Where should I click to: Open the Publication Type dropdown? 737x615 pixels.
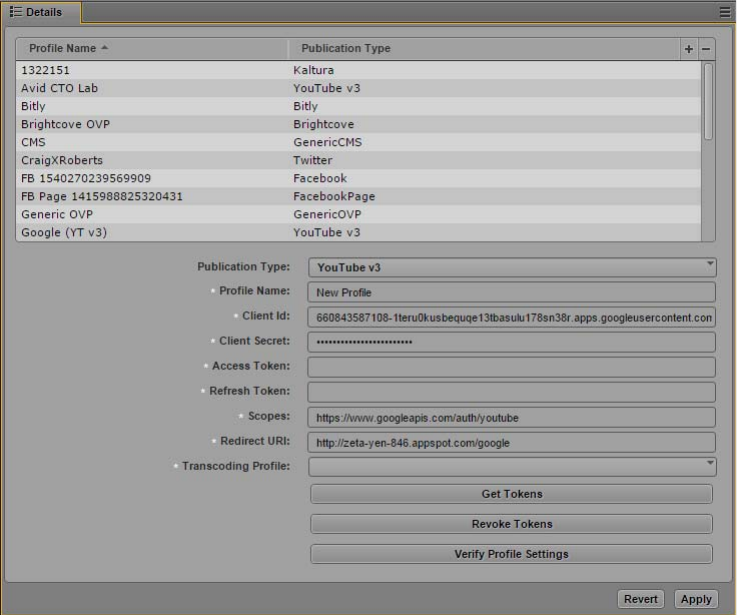point(512,268)
